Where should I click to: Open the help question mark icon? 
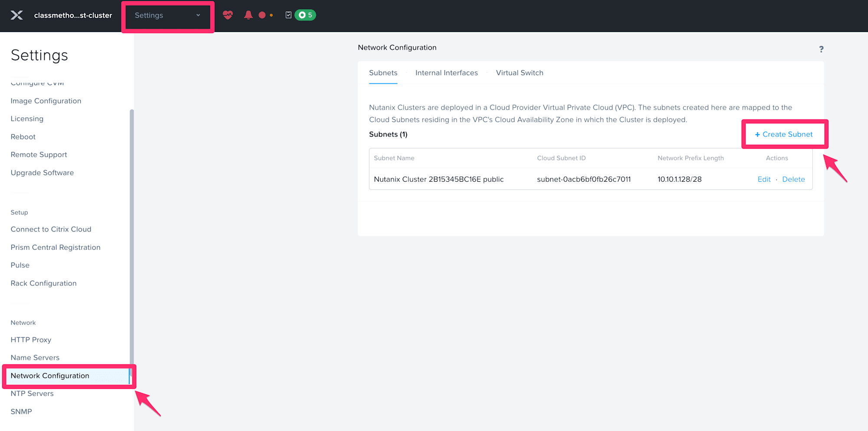coord(821,49)
